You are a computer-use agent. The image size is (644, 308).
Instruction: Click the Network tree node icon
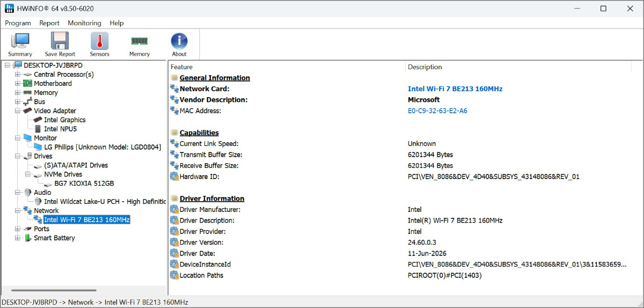point(28,211)
